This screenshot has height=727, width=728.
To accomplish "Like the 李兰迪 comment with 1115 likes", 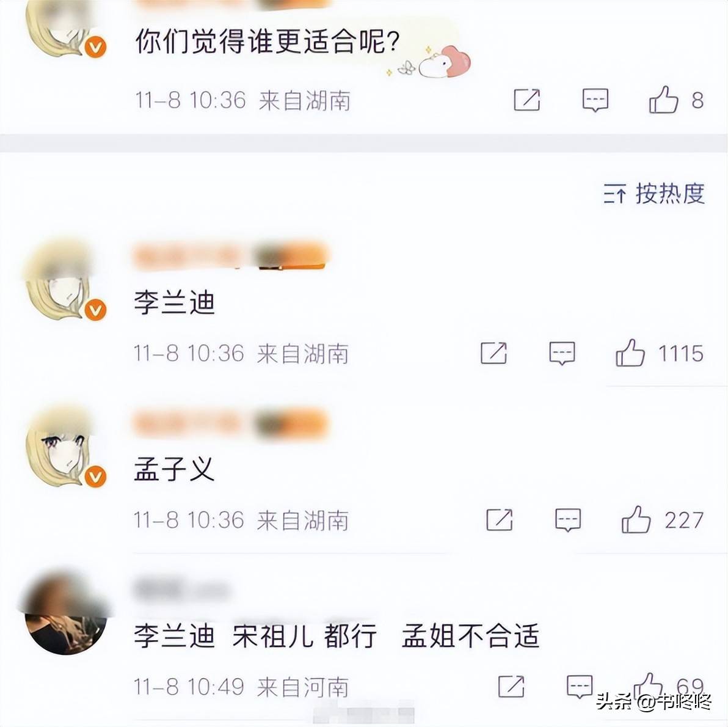I will pyautogui.click(x=630, y=353).
